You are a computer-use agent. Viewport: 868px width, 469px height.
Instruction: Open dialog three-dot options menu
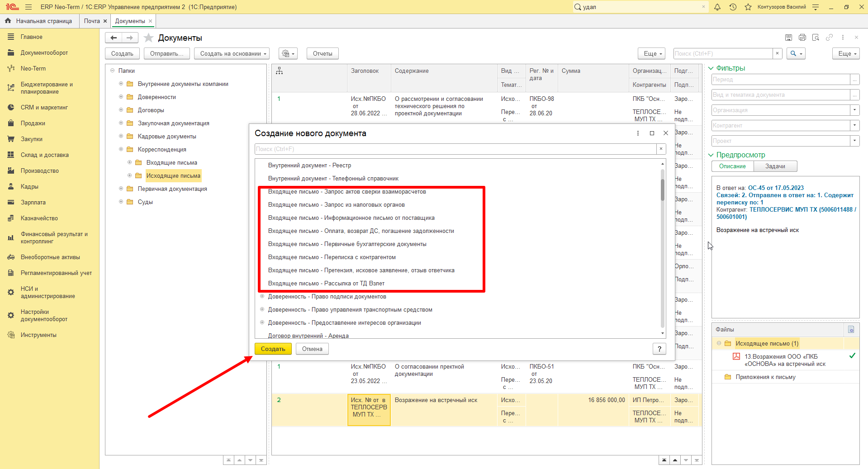[x=638, y=133]
